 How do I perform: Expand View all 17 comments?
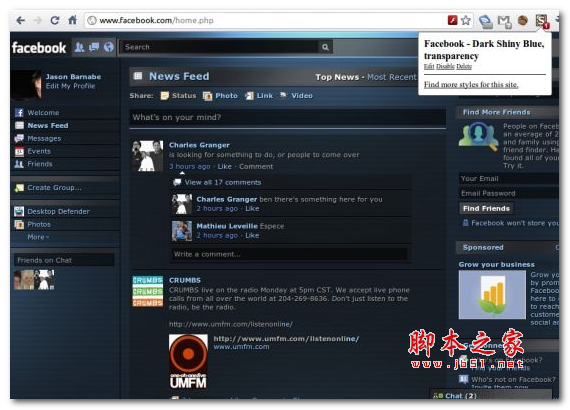pos(223,182)
